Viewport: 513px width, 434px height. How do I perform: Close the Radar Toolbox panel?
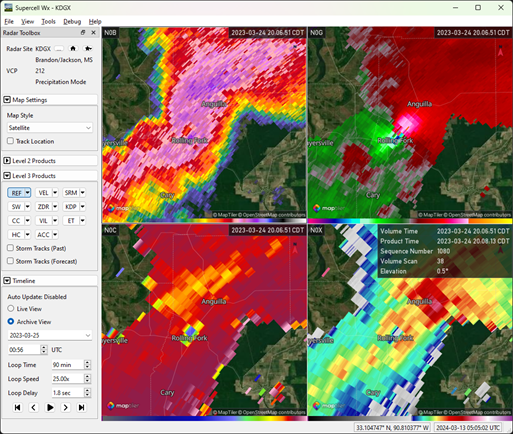pyautogui.click(x=93, y=33)
